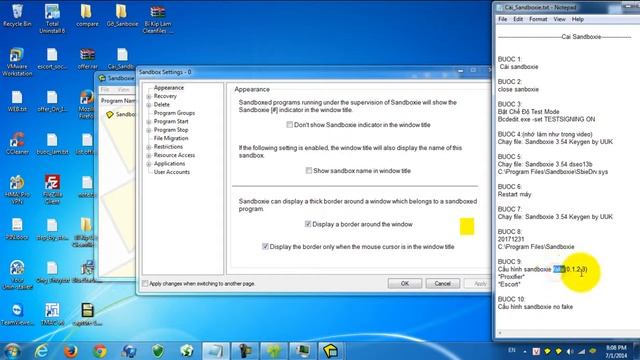Select escort_soc file icon on desktop
640x360 pixels.
[x=52, y=59]
